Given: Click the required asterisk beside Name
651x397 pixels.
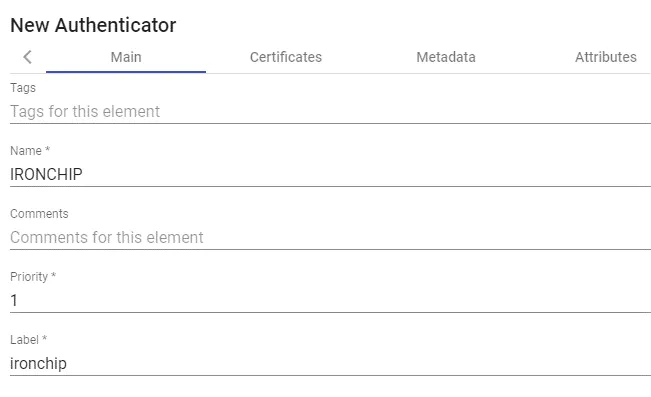Looking at the screenshot, I should click(47, 149).
